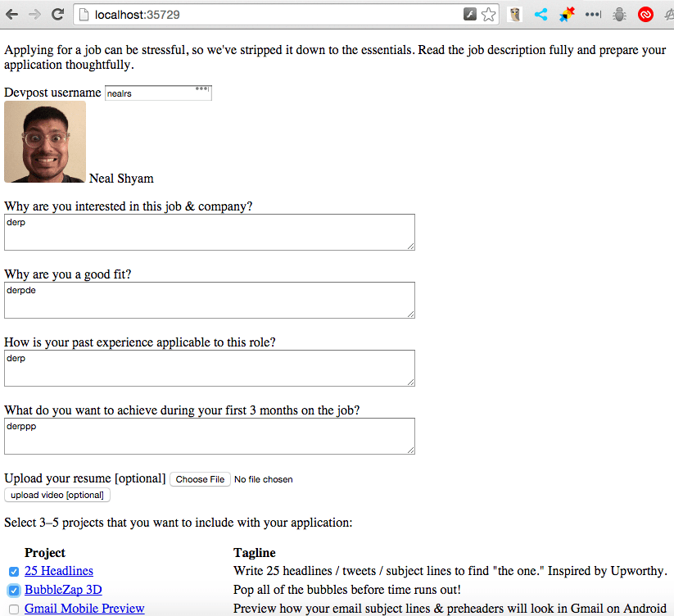Edit the 'interested in this job' textarea
Screen dimensions: 674x616
click(x=210, y=232)
